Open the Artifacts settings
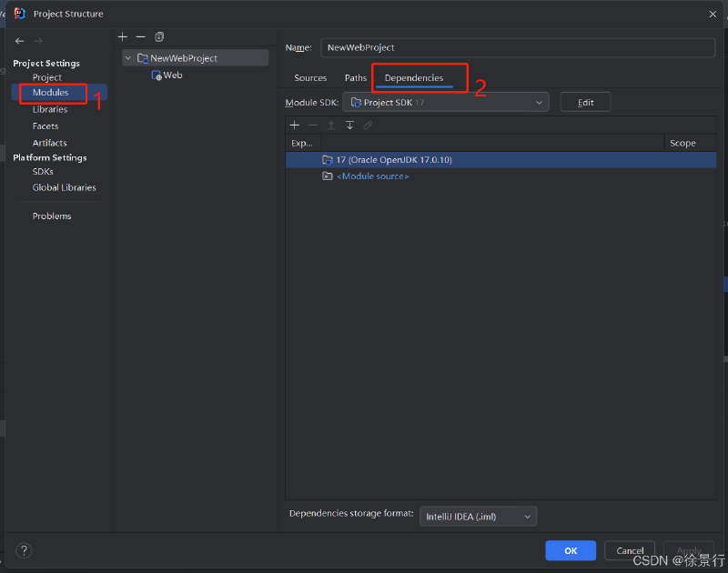Screen dimensions: 728x573 point(50,143)
